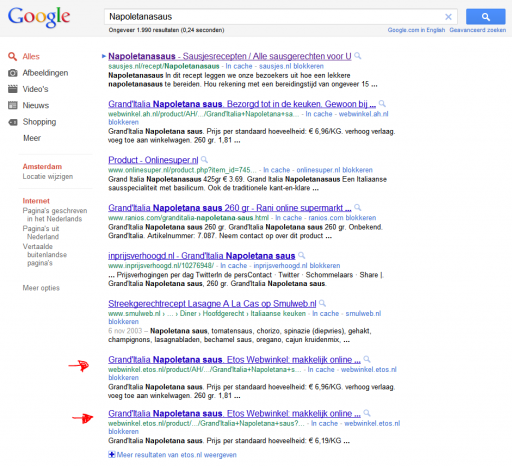Clear the search box with the X icon
The height and width of the screenshot is (466, 512).
click(448, 17)
